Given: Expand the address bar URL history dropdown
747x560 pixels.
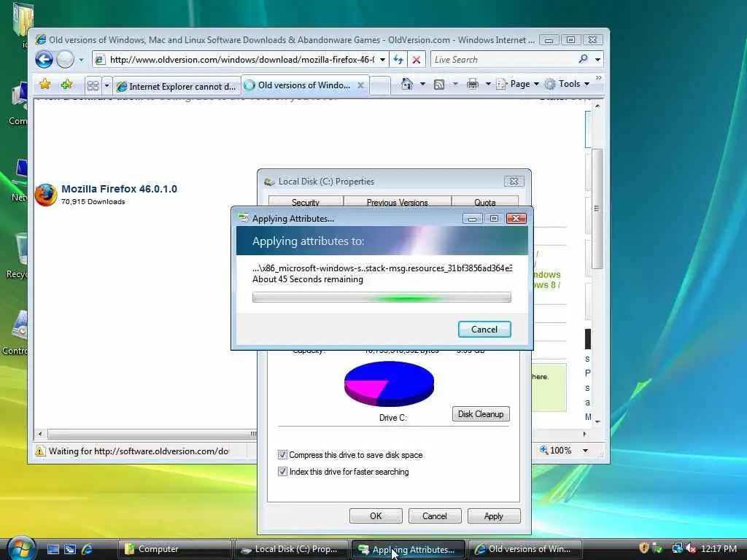Looking at the screenshot, I should 382,60.
